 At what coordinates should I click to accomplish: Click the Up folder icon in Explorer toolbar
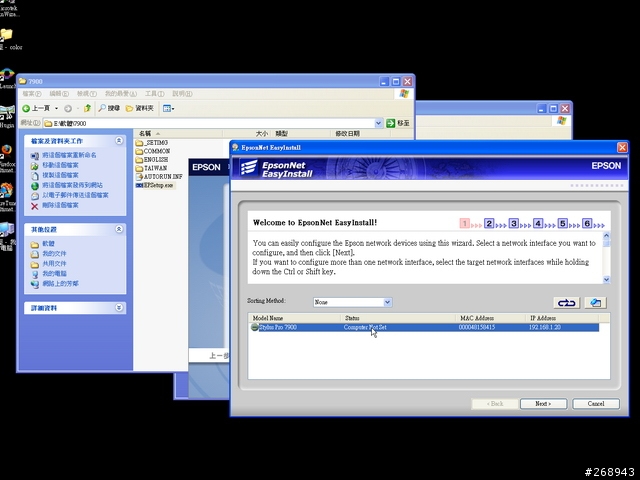tap(87, 108)
